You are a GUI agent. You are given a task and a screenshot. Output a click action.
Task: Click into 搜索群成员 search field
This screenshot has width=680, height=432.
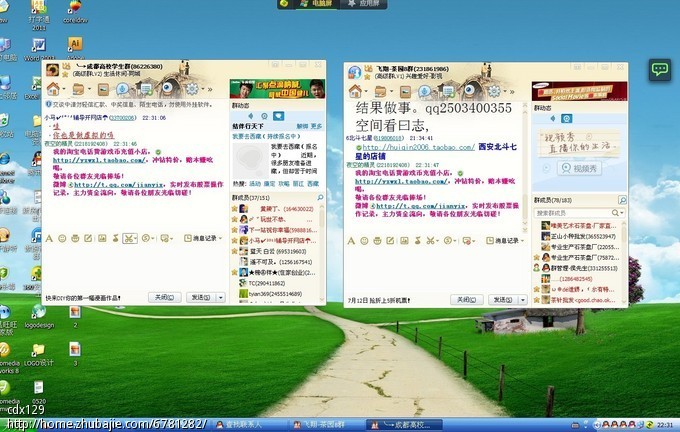click(572, 213)
